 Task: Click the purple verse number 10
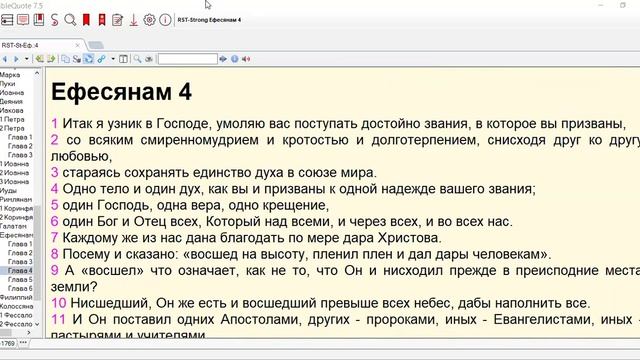pos(59,303)
